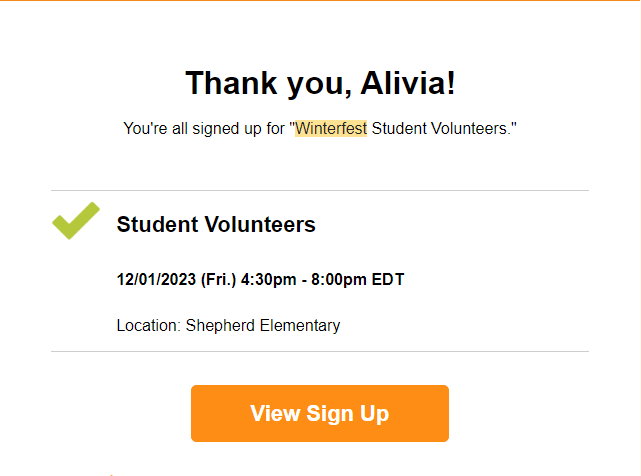The height and width of the screenshot is (476, 641).
Task: Click the divider line below the location
Action: [x=320, y=351]
